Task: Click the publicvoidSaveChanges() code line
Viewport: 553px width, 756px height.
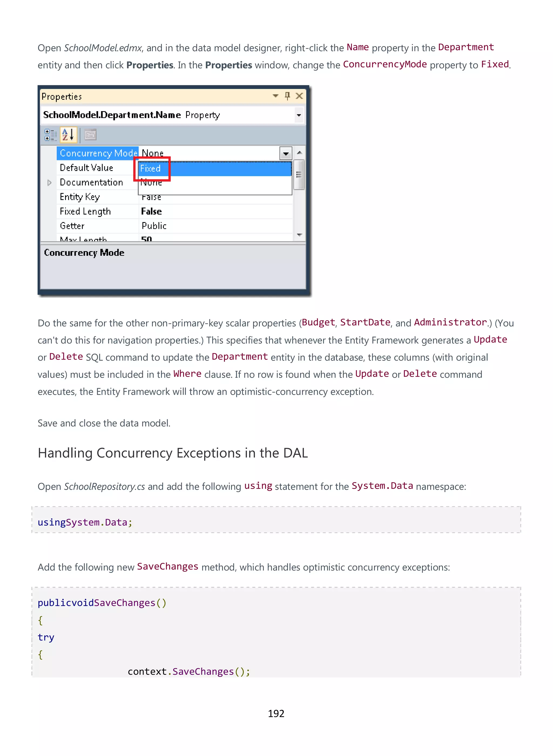Action: click(102, 603)
